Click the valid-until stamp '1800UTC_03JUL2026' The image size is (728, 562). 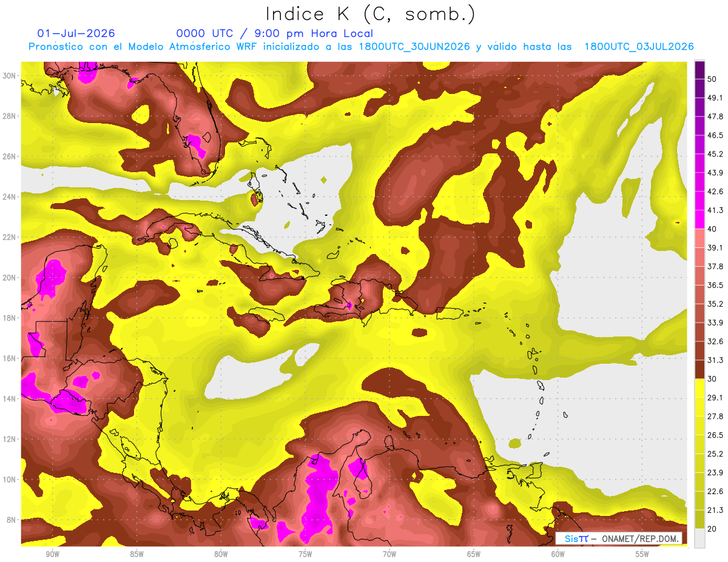639,47
